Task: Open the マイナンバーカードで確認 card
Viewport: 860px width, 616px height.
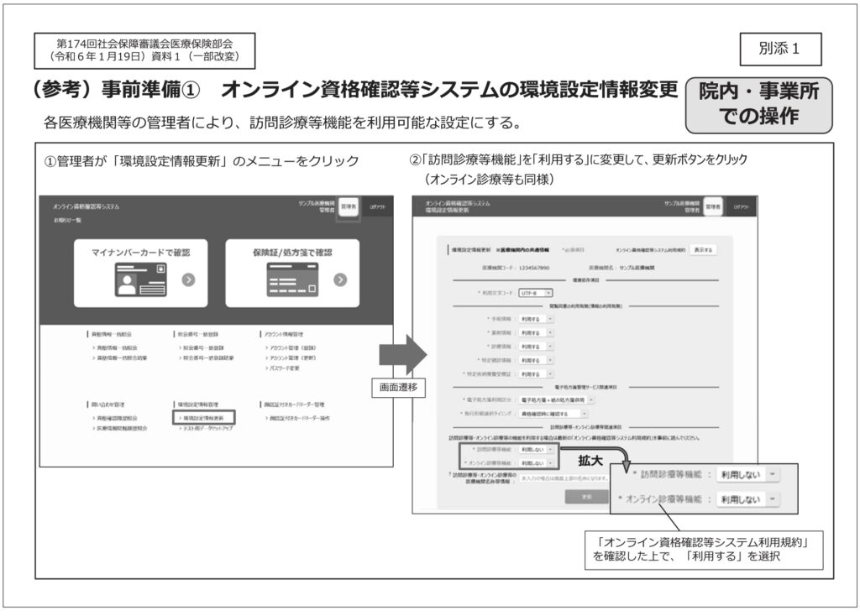Action: (x=140, y=273)
